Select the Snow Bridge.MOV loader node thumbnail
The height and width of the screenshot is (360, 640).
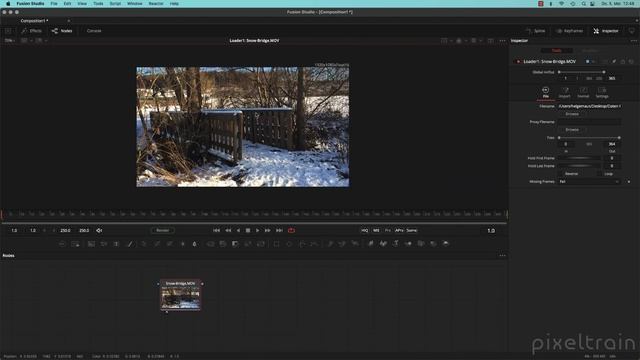pos(180,298)
